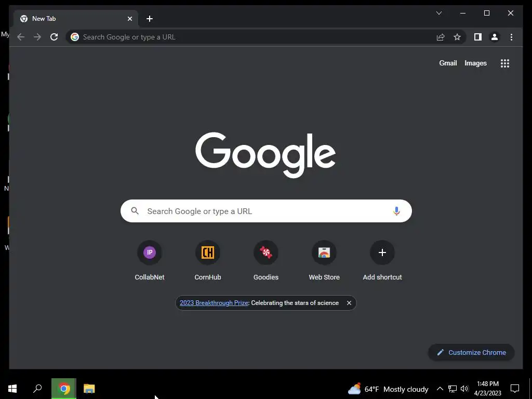Expand the tab search chevron

(x=438, y=13)
